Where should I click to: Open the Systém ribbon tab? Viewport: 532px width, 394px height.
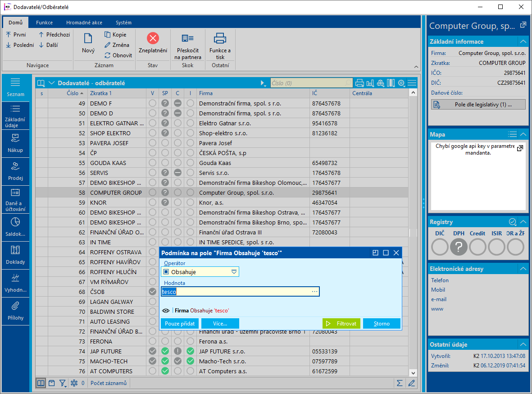click(123, 23)
